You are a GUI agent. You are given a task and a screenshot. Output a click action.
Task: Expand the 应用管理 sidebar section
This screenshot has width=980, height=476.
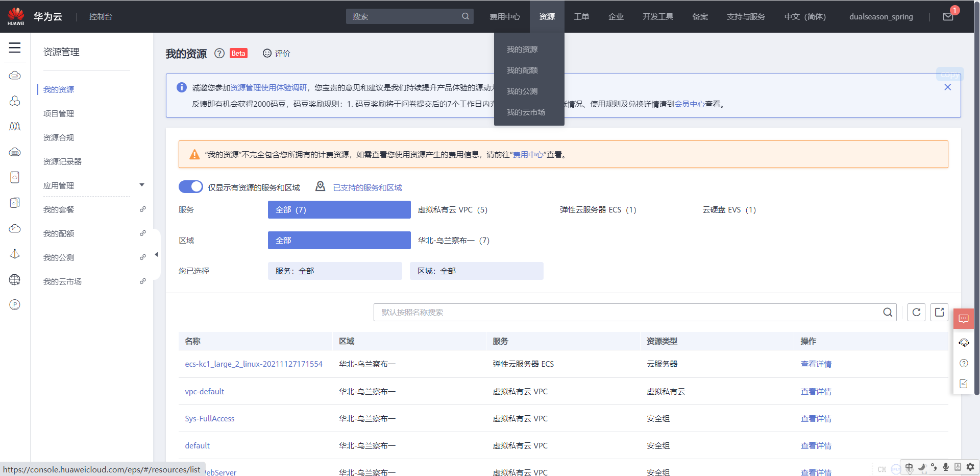(142, 185)
